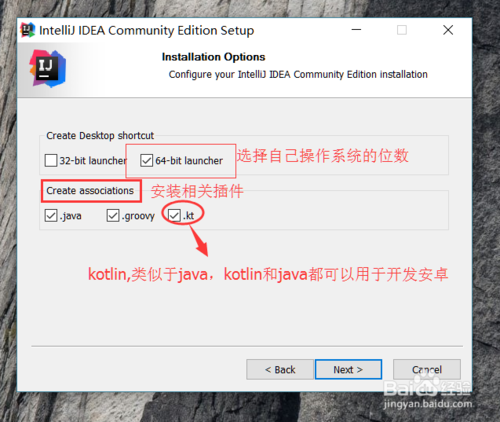The height and width of the screenshot is (422, 500).
Task: Click the Installation Options heading
Action: pyautogui.click(x=213, y=57)
